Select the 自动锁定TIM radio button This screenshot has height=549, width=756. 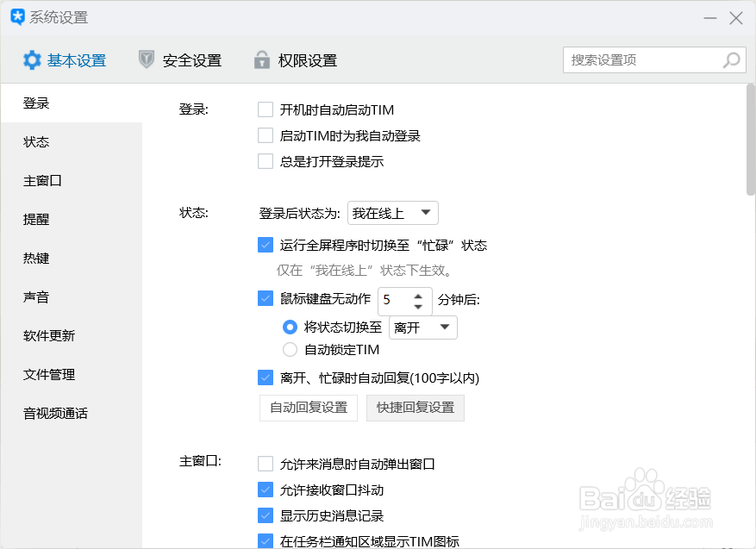(x=291, y=349)
